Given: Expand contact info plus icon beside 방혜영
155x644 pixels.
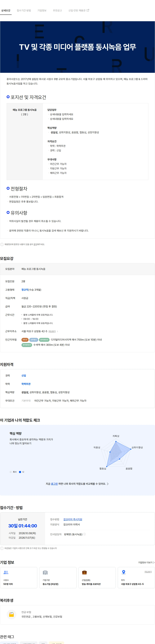Looking at the screenshot, I should click(x=84, y=534).
